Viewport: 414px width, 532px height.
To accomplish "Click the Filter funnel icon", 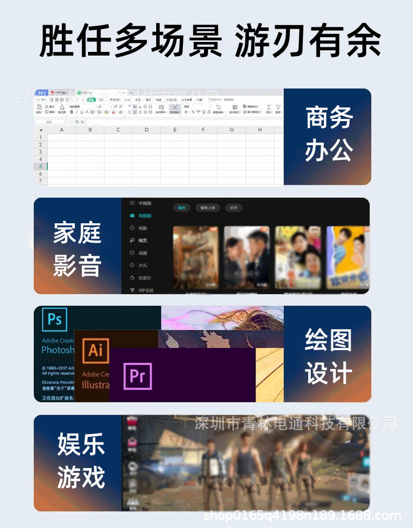I will pyautogui.click(x=278, y=107).
